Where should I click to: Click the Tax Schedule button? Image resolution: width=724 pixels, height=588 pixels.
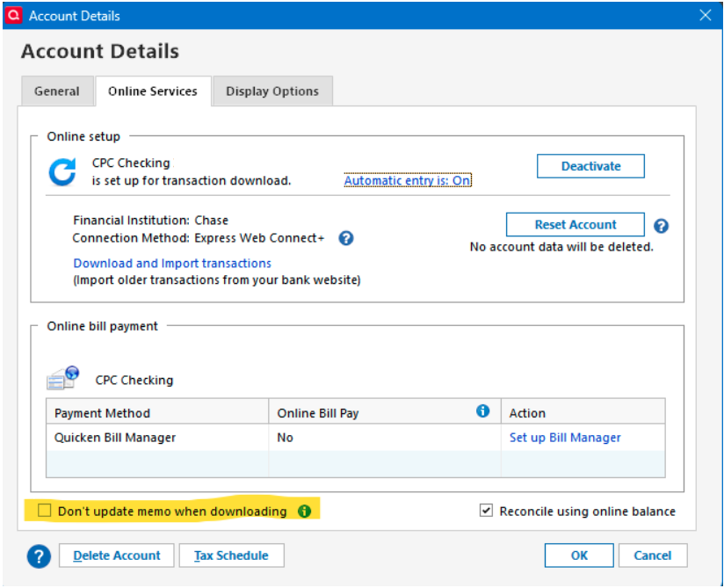(231, 555)
